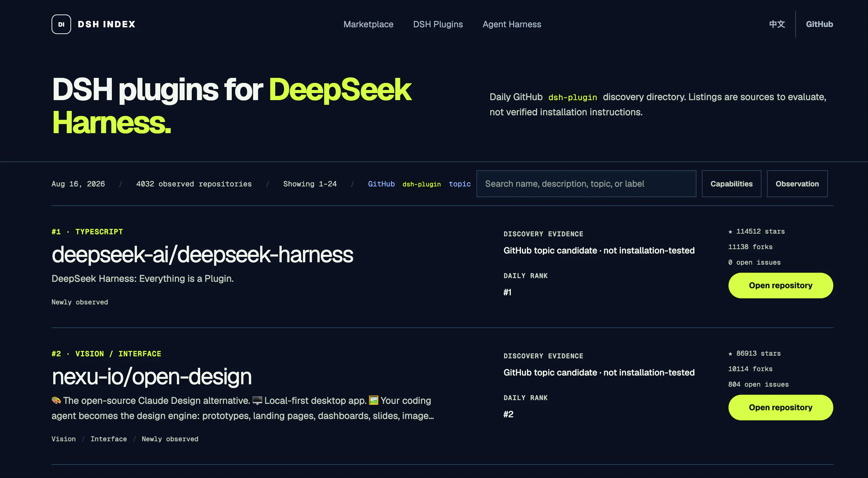Click the desktop computer emoji in open-design description
This screenshot has width=868, height=478.
click(x=257, y=400)
